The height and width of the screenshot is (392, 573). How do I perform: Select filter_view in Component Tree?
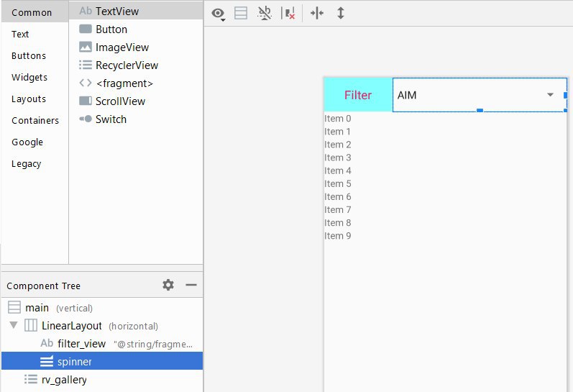point(102,343)
